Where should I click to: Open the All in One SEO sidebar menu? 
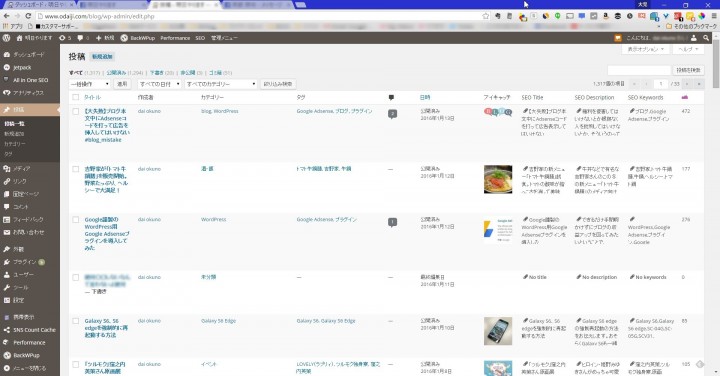pos(30,80)
